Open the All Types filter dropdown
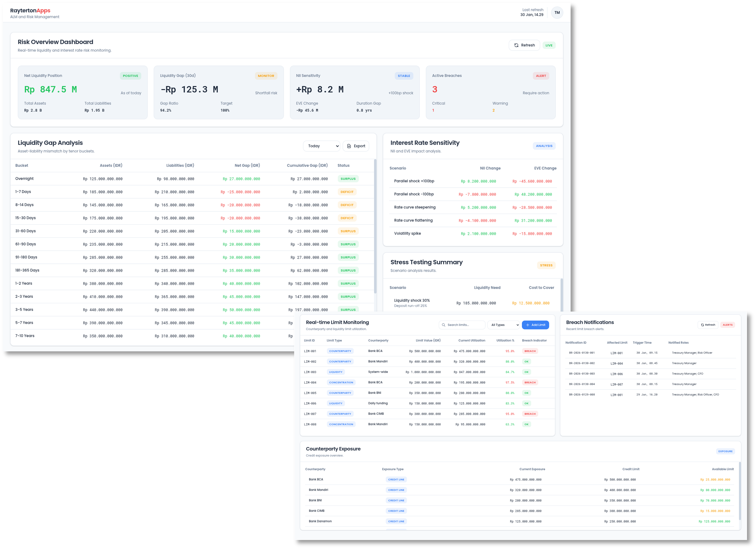The image size is (756, 549). tap(503, 325)
